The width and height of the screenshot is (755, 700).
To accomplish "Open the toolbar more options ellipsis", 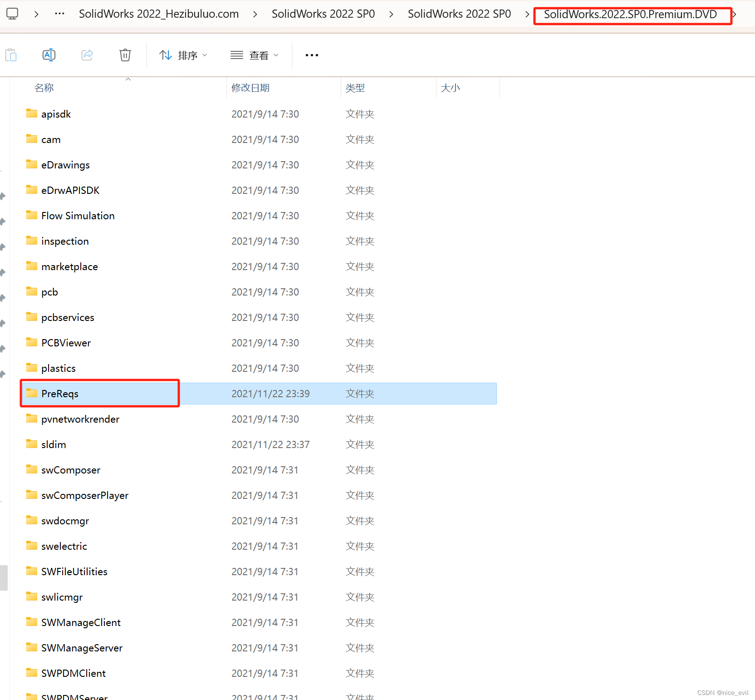I will coord(312,55).
